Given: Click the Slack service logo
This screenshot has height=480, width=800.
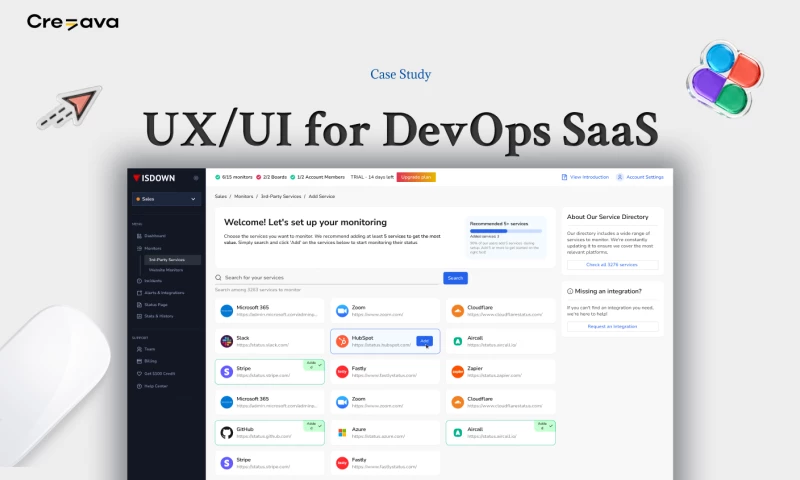Looking at the screenshot, I should [x=227, y=341].
